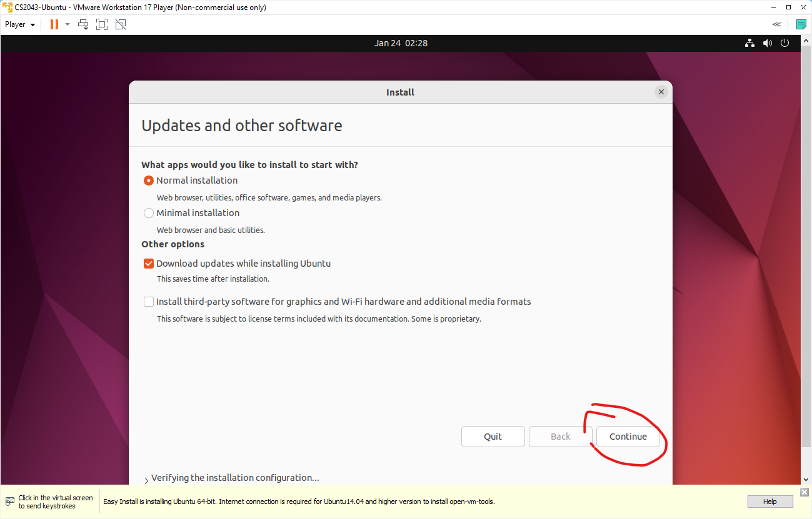
Task: Enable Install third-party software checkbox
Action: pos(149,302)
